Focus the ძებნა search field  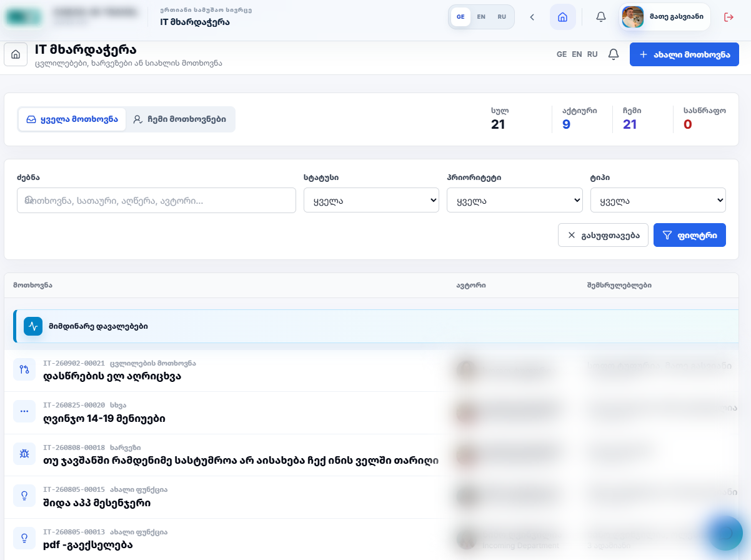point(156,201)
